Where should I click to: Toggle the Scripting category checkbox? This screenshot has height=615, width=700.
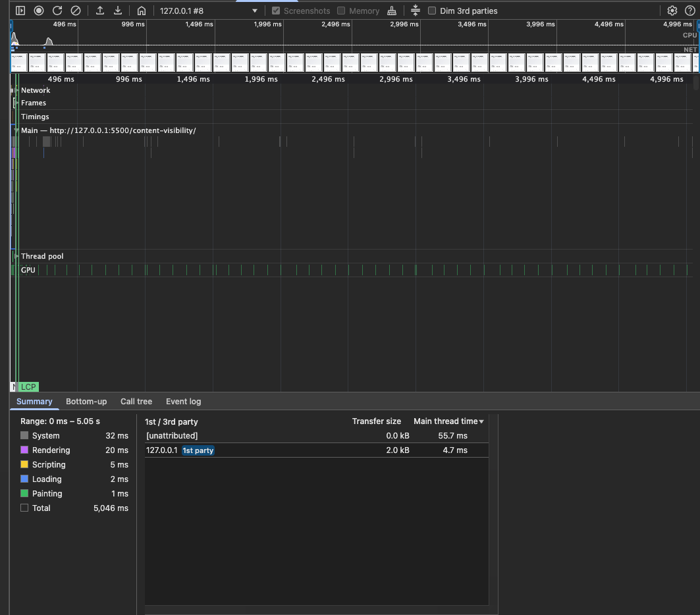(x=24, y=464)
